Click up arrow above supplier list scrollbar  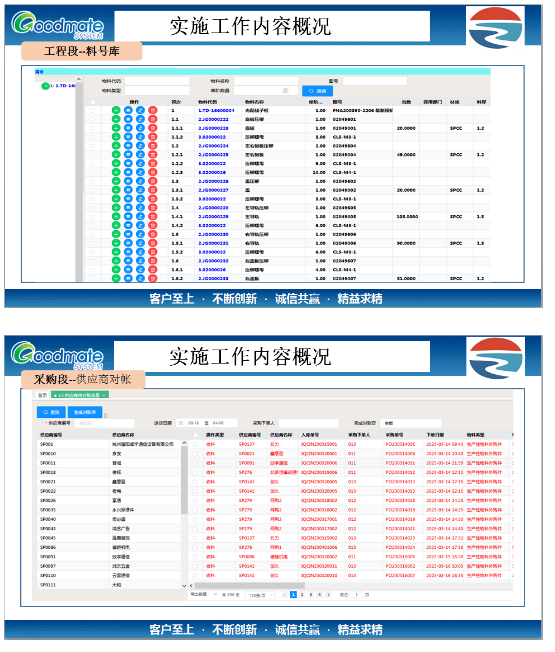(x=184, y=444)
